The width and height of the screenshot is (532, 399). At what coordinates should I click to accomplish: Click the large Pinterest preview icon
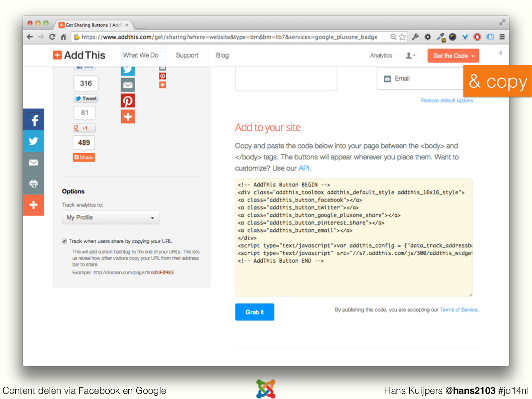(128, 101)
